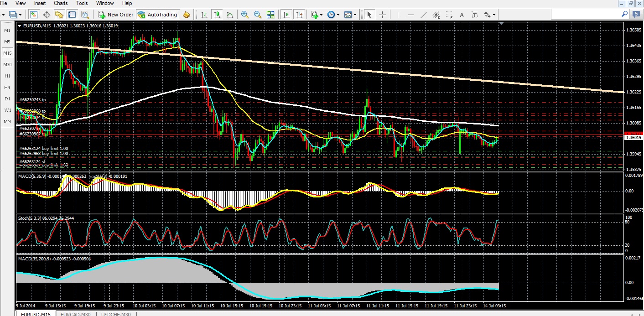Draw a trendline tool
Screen dimensions: 644x316
coord(423,15)
